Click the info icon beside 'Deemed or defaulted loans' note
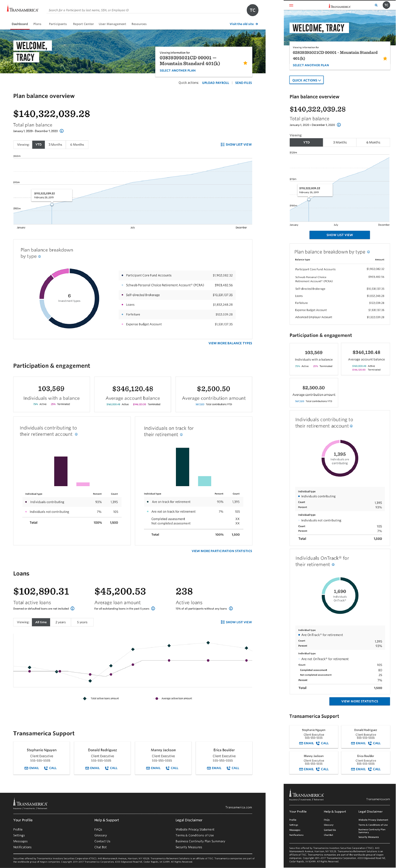The height and width of the screenshot is (868, 396). [x=73, y=609]
